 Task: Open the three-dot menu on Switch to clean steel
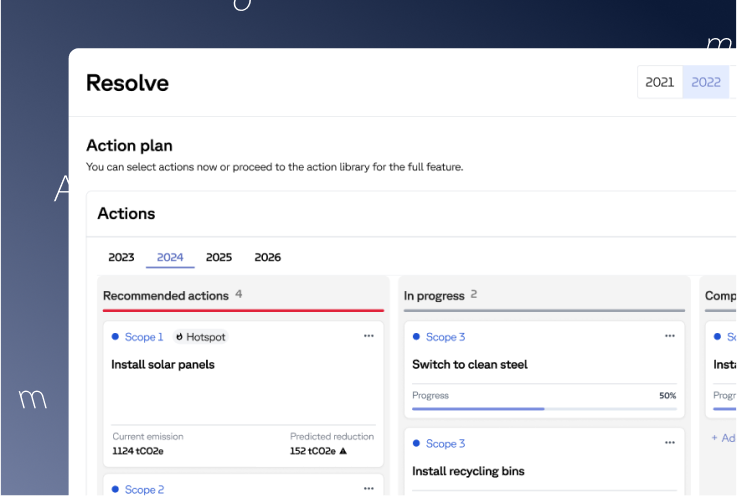(x=670, y=337)
